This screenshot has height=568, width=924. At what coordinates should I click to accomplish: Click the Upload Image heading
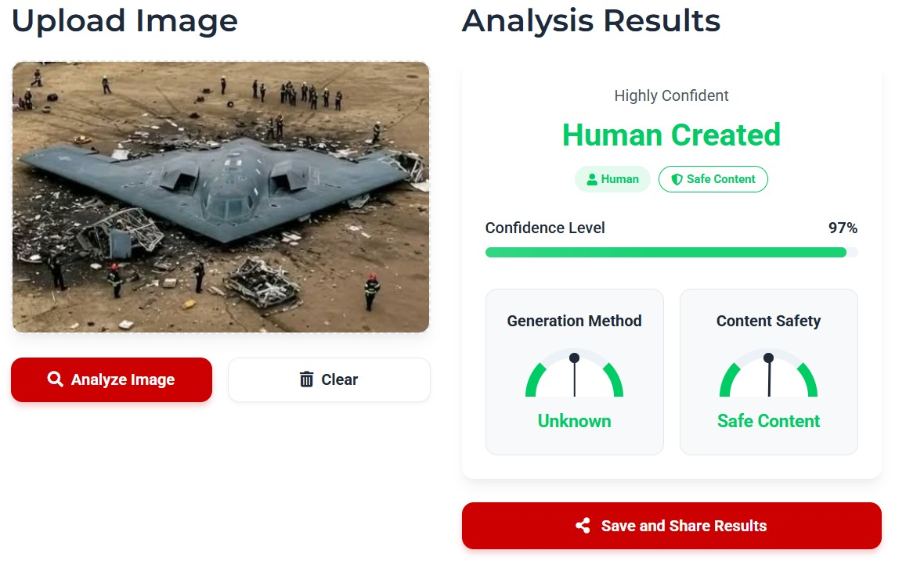125,20
